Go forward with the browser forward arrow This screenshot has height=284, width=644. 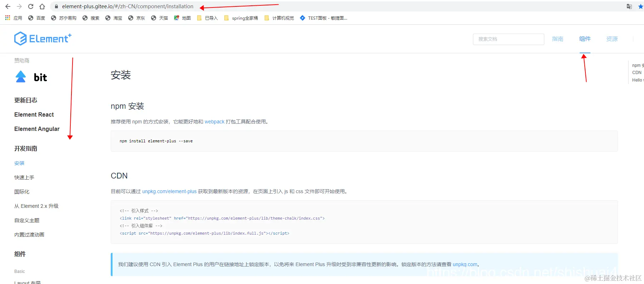click(19, 6)
